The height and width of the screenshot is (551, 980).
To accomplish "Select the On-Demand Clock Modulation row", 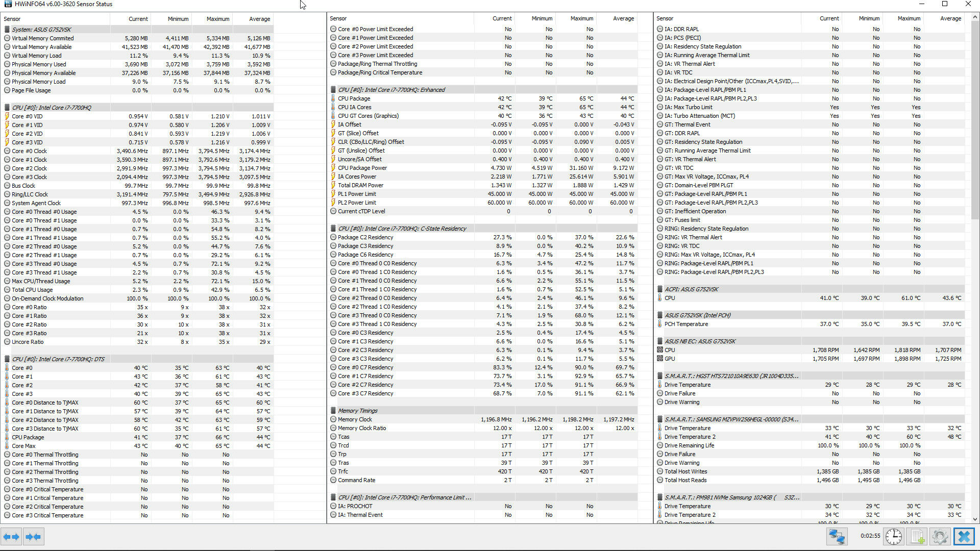I will [138, 298].
